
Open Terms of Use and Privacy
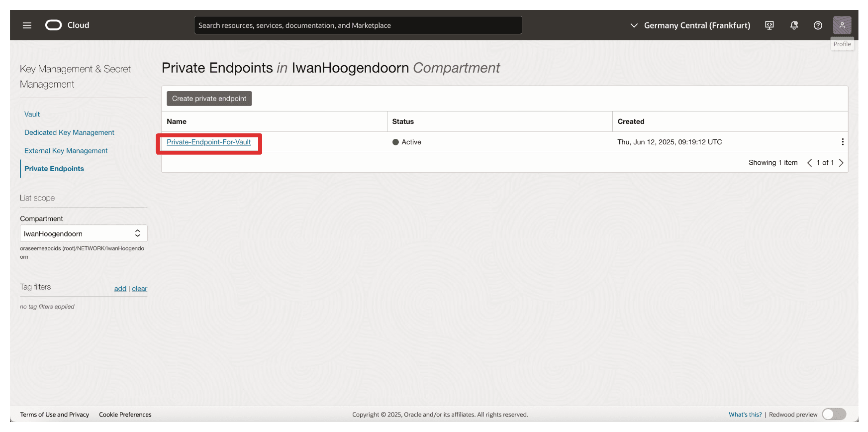[55, 415]
